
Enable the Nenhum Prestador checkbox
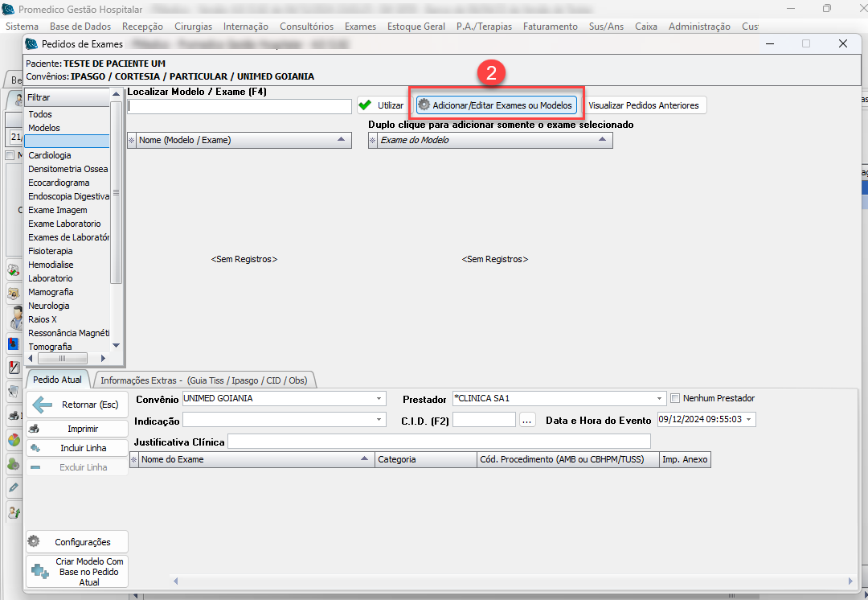click(x=675, y=398)
